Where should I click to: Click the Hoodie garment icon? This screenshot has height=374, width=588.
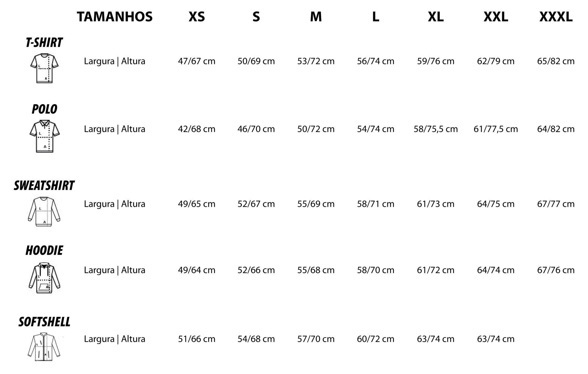pos(44,278)
